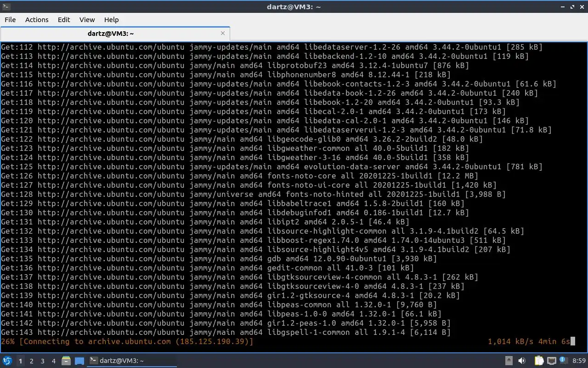Open the Lubuntu application menu bird icon
Image resolution: width=588 pixels, height=368 pixels.
tap(7, 361)
